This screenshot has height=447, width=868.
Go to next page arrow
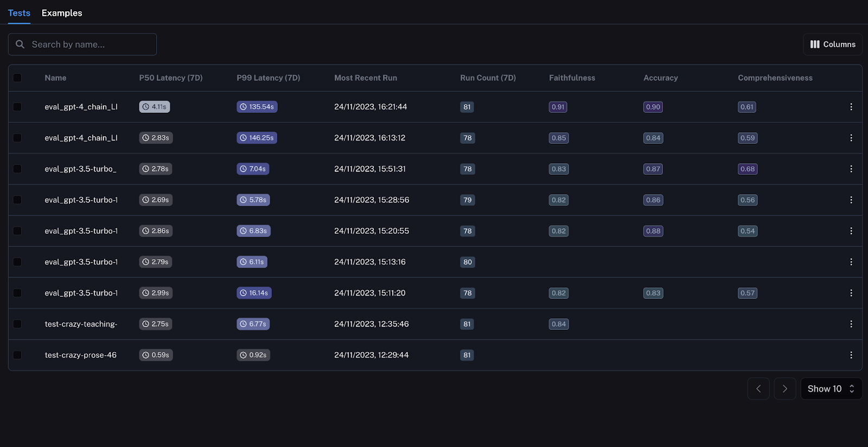[x=784, y=388]
